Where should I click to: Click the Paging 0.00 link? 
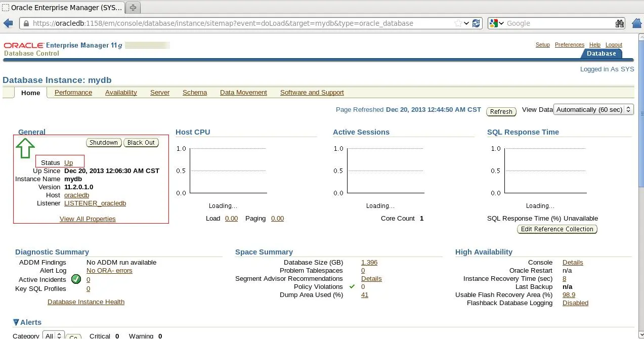277,219
